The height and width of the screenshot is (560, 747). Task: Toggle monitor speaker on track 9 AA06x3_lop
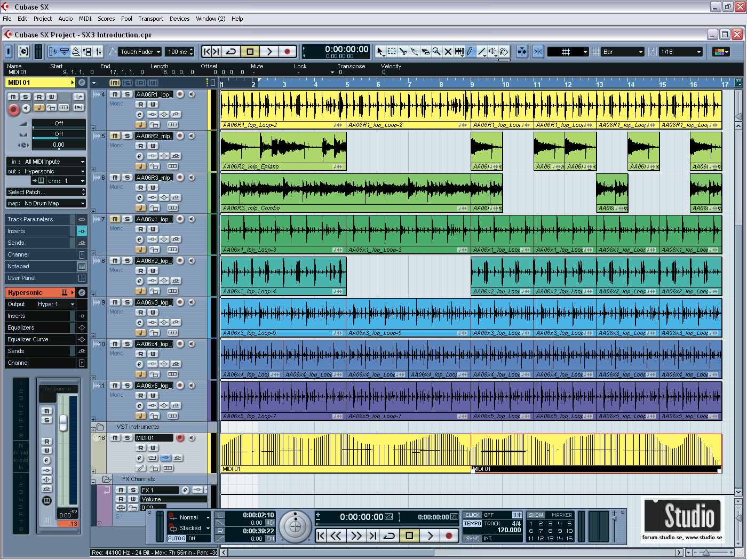(x=191, y=302)
